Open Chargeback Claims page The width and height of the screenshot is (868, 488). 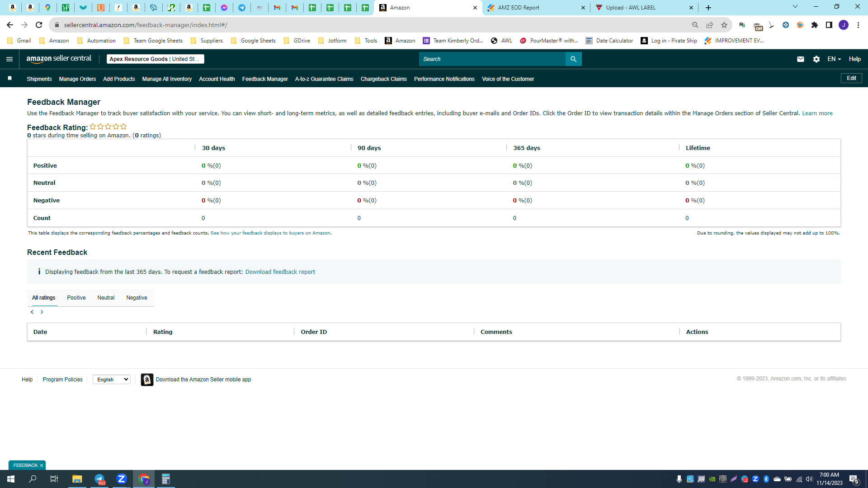pyautogui.click(x=384, y=79)
